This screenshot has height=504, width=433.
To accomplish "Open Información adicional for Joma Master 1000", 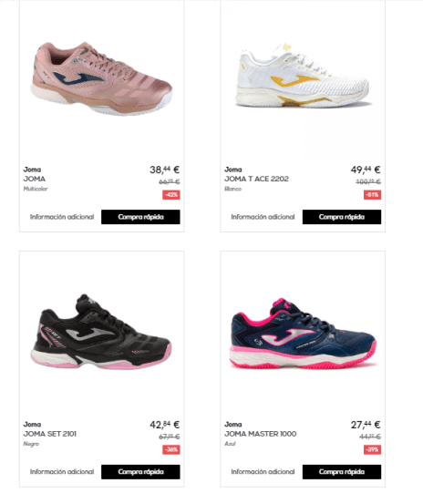I will coord(263,472).
